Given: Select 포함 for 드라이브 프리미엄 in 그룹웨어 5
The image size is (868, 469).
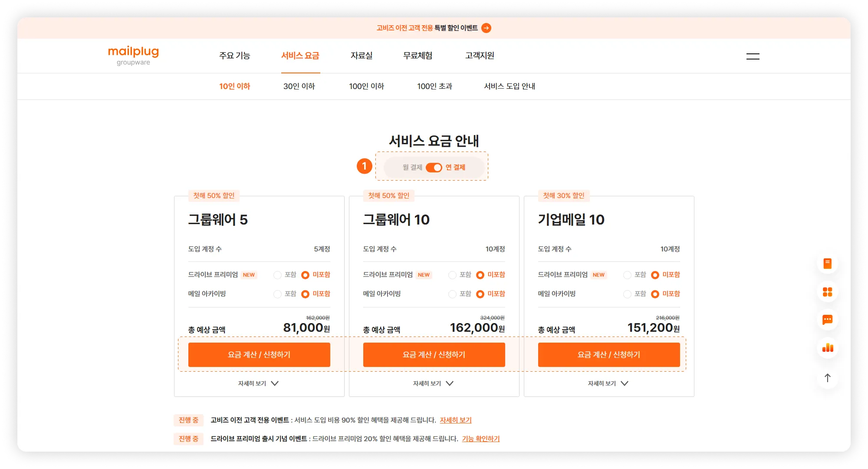Looking at the screenshot, I should (x=278, y=275).
